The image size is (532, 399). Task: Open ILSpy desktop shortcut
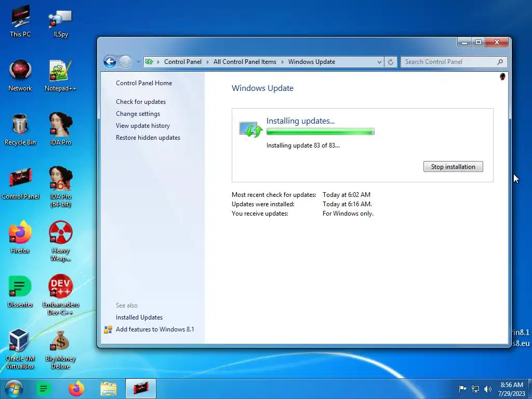(60, 23)
